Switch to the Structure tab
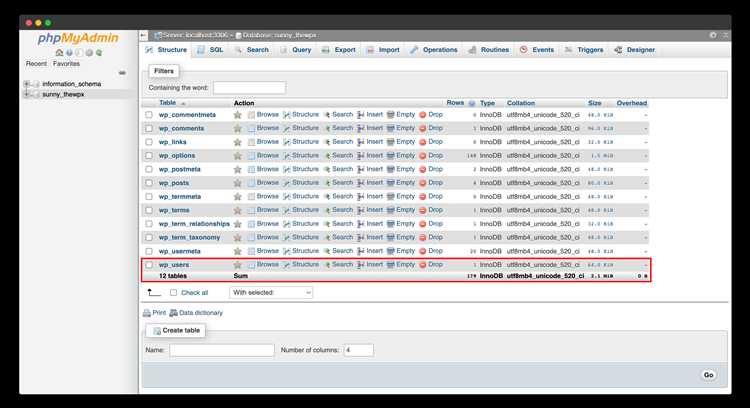Screen dimensions: 750x408 166,50
